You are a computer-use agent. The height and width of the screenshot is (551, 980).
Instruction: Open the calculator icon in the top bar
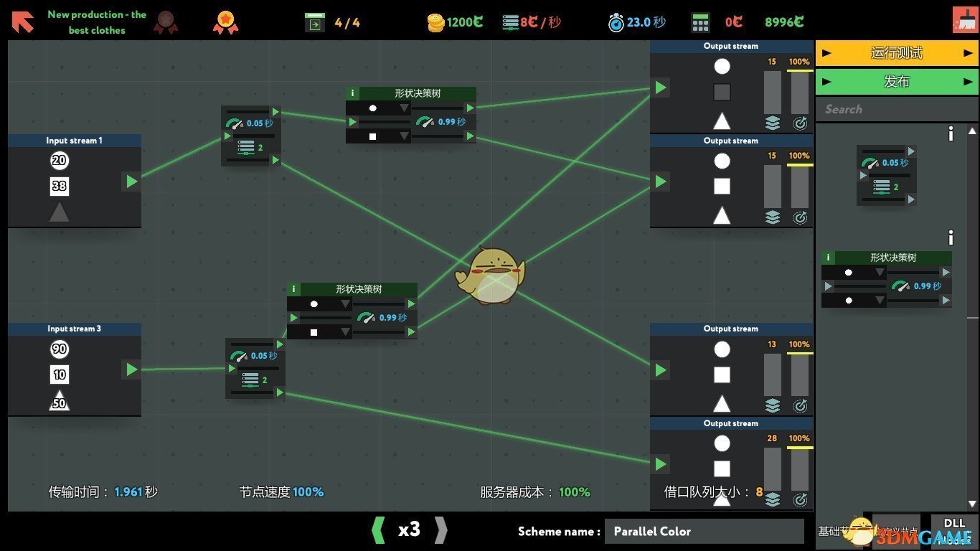(700, 23)
